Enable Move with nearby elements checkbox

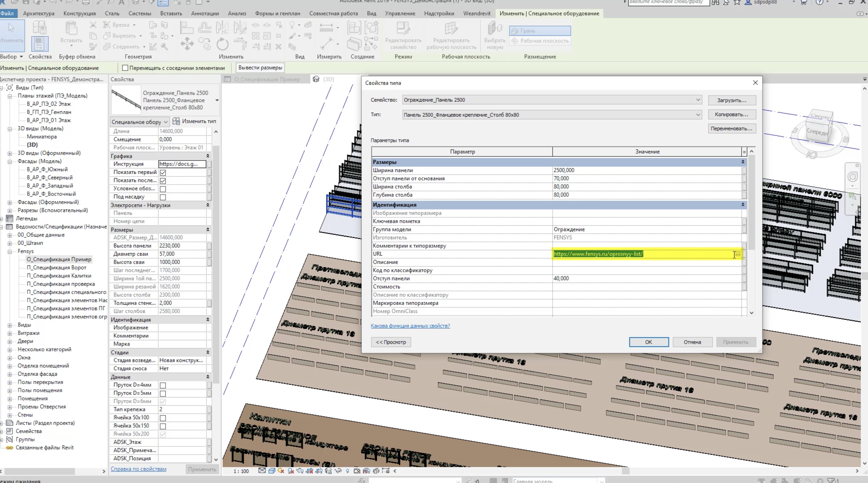[125, 68]
